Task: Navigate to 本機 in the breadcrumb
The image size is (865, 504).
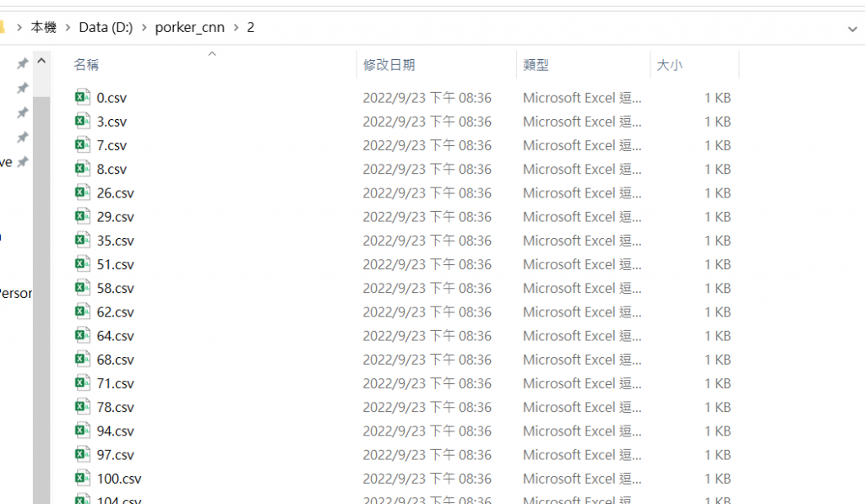Action: click(x=44, y=27)
